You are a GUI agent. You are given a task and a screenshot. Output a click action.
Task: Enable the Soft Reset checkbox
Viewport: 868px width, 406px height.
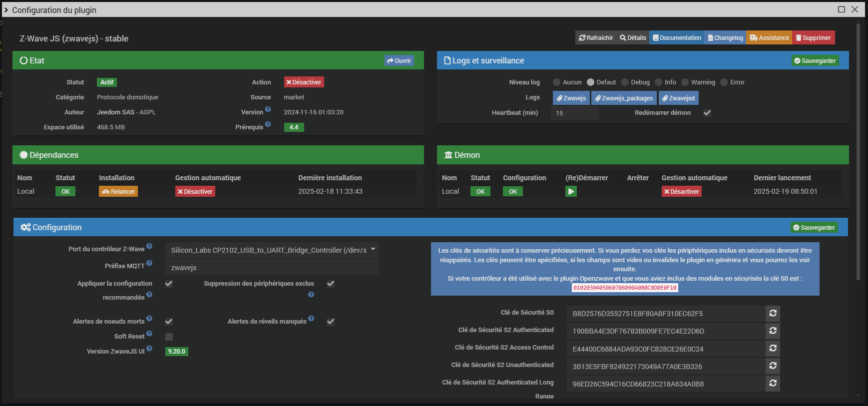169,337
